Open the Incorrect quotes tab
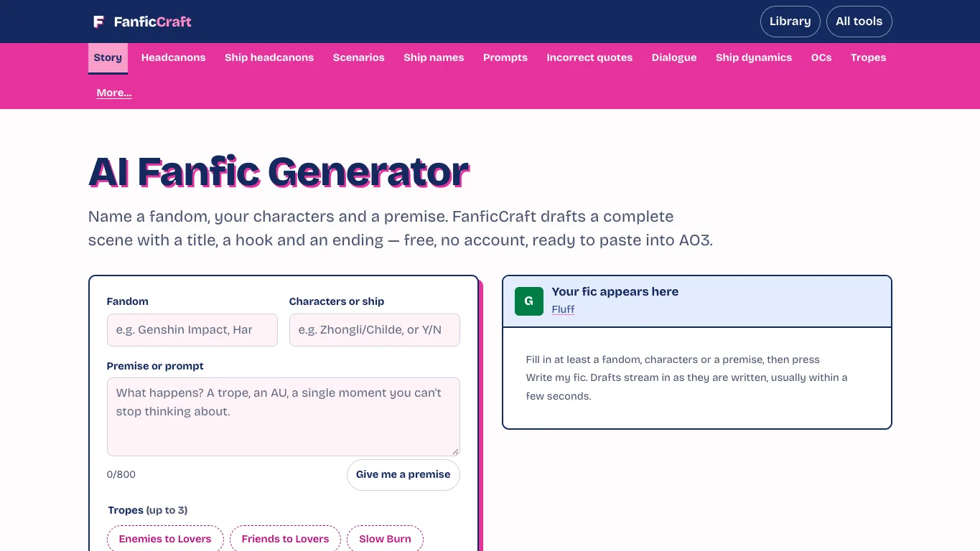The height and width of the screenshot is (551, 980). click(x=589, y=57)
